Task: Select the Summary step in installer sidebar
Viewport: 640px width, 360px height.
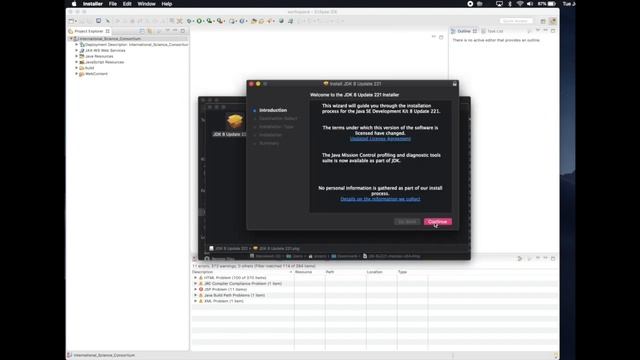Action: click(x=269, y=143)
